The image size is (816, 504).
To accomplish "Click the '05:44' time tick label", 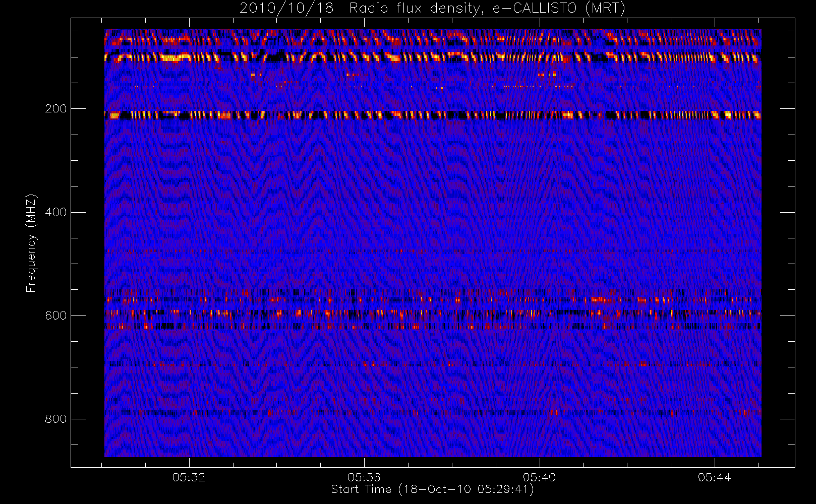I will pyautogui.click(x=715, y=477).
